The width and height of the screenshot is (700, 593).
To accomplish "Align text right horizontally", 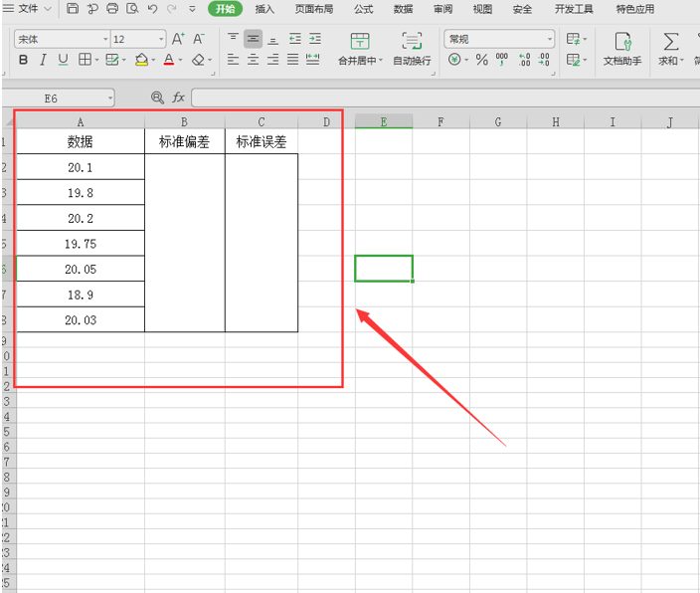I will [272, 60].
